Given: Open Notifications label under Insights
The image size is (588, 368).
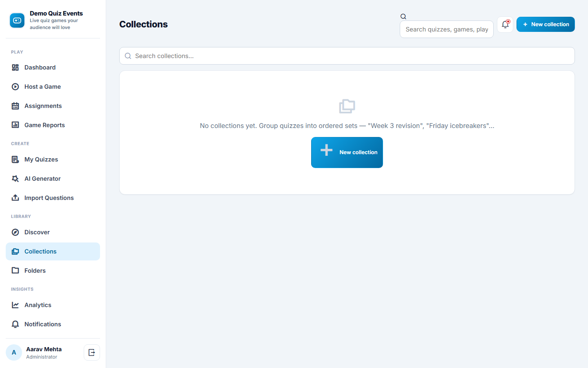Looking at the screenshot, I should coord(43,324).
